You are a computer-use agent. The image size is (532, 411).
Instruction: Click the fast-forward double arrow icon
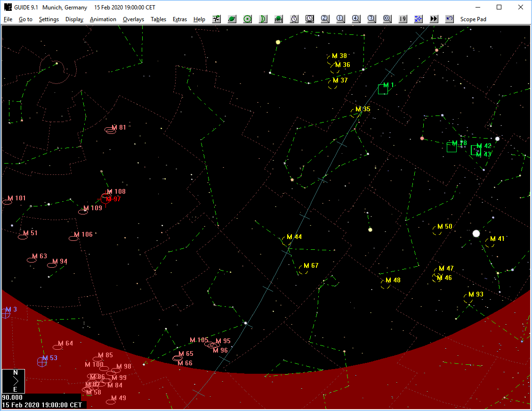434,19
